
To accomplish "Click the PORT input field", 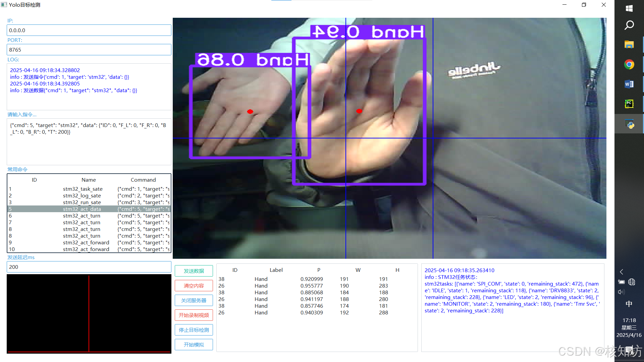I will coord(89,50).
